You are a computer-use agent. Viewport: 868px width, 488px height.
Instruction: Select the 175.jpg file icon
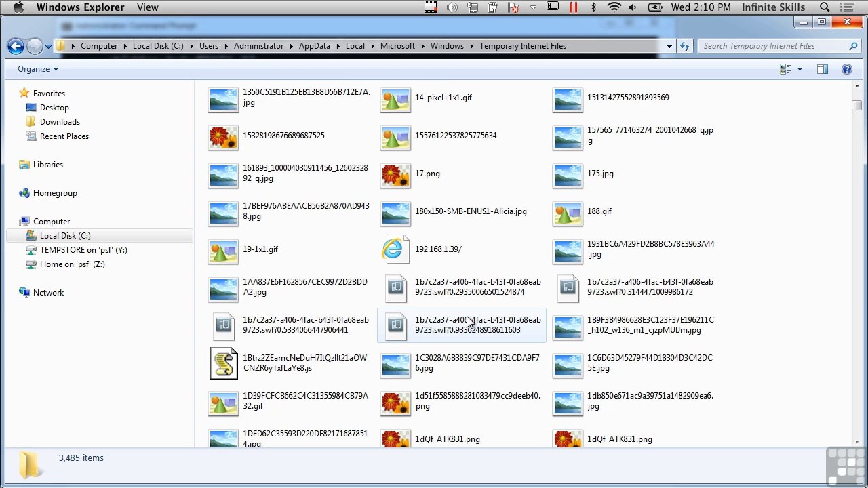tap(568, 176)
